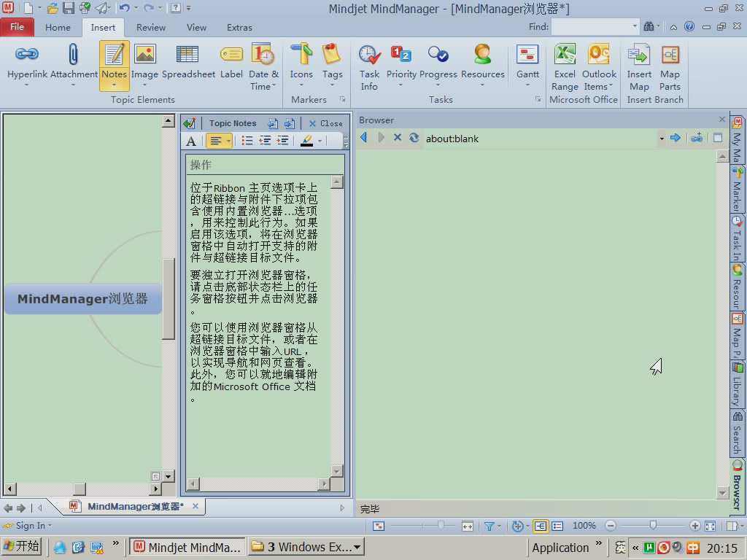Viewport: 747px width, 560px height.
Task: Click the Tags marker icon
Action: point(332,54)
